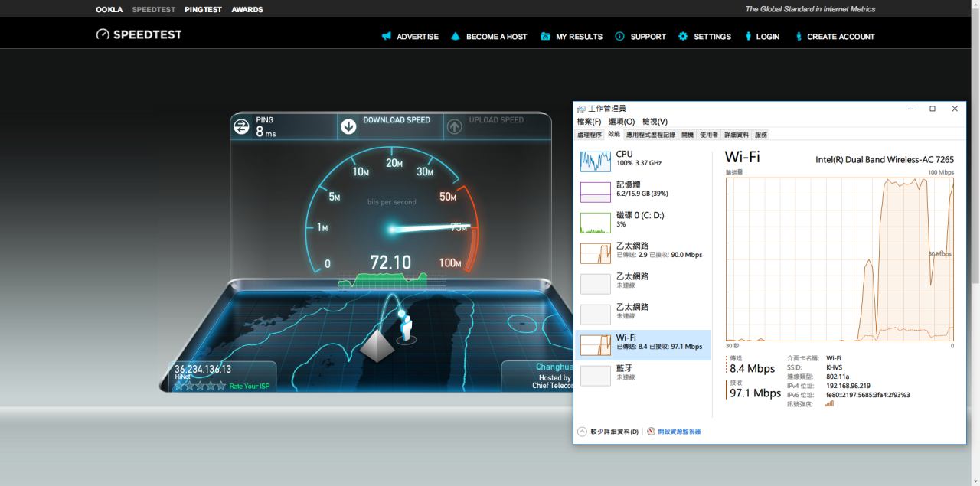Click the ISP star rating stars
This screenshot has width=980, height=486.
coord(200,386)
